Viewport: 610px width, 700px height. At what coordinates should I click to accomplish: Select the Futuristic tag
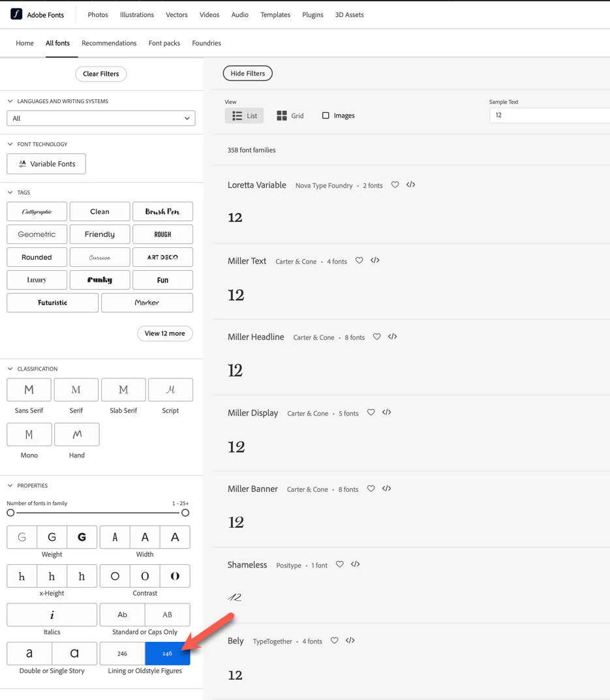pos(52,303)
